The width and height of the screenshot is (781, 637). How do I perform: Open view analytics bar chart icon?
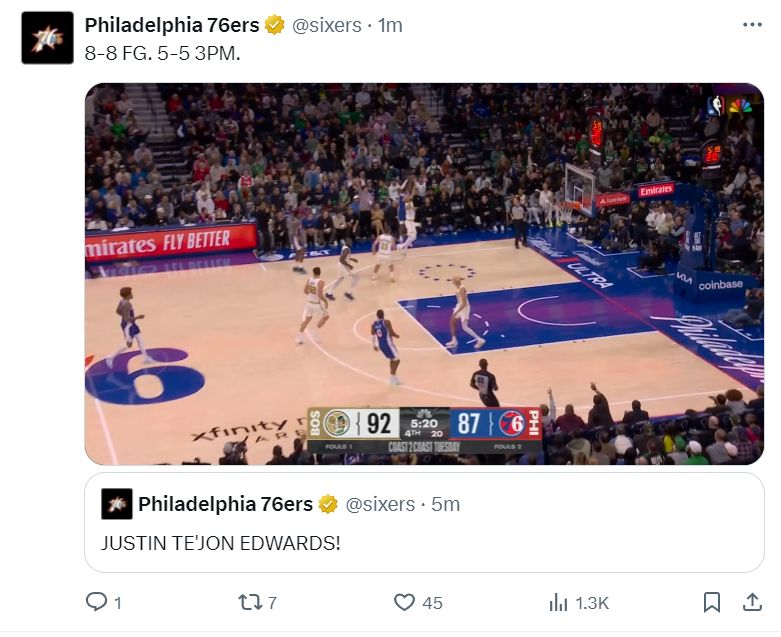[x=559, y=602]
